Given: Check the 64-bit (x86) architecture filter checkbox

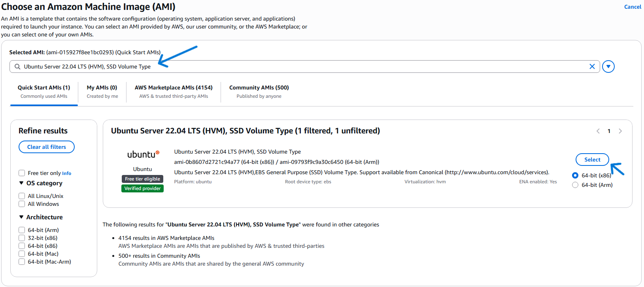Looking at the screenshot, I should [x=22, y=246].
